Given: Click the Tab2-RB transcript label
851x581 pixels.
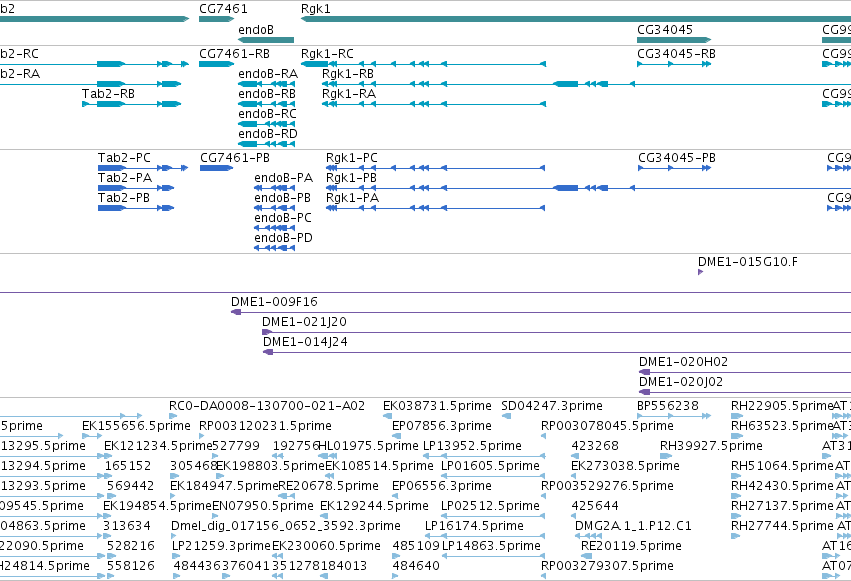Looking at the screenshot, I should coord(108,94).
